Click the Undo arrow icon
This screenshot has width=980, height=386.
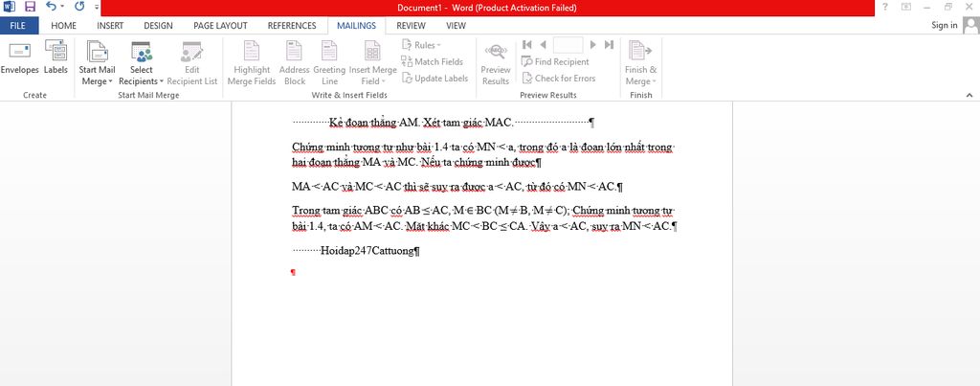51,7
